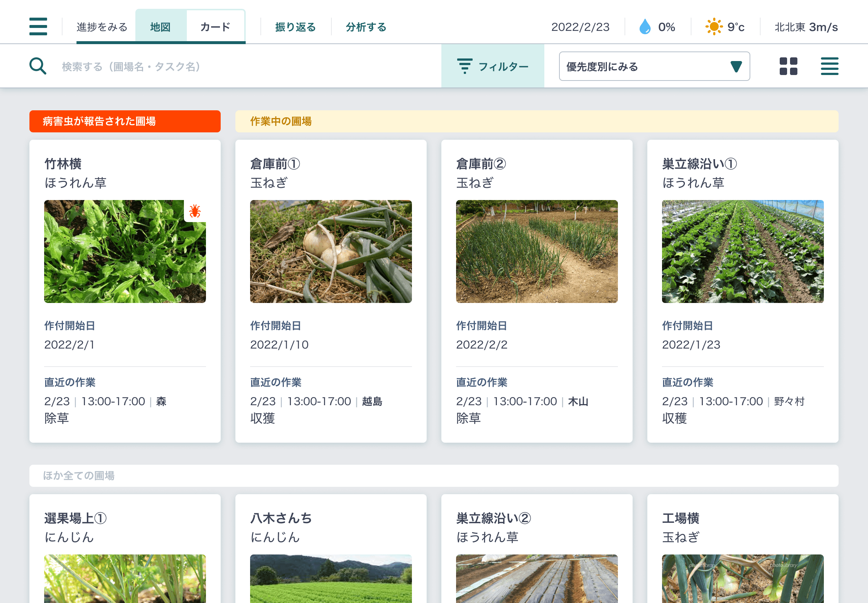Click the 病害虫が報告された圃場 section header
This screenshot has height=603, width=868.
[x=125, y=121]
